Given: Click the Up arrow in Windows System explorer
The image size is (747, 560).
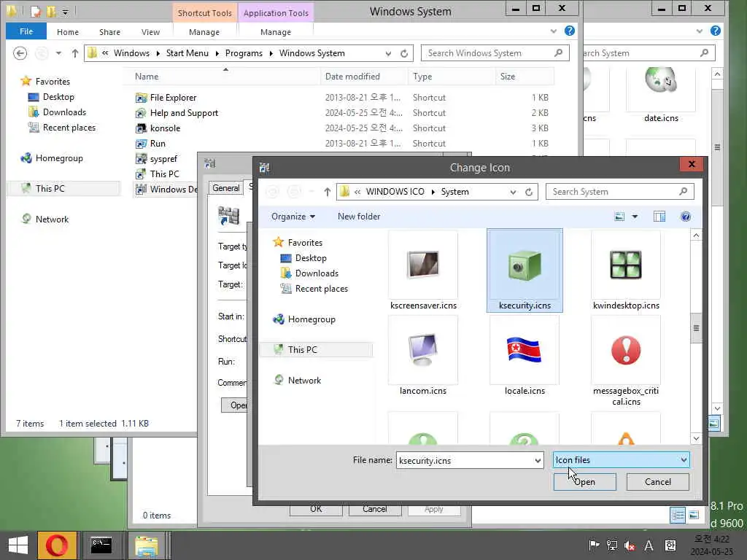Looking at the screenshot, I should pos(75,53).
